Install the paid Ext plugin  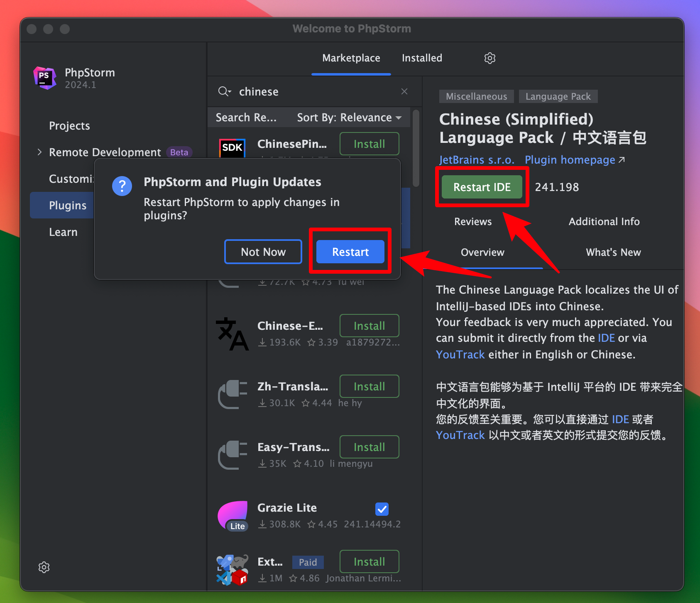(370, 561)
